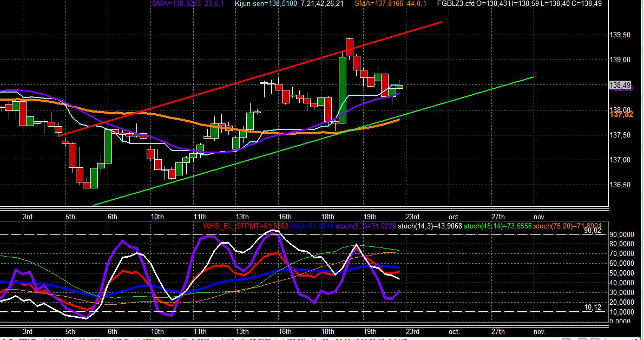Click the blue MA9 indicator label

tap(312, 226)
